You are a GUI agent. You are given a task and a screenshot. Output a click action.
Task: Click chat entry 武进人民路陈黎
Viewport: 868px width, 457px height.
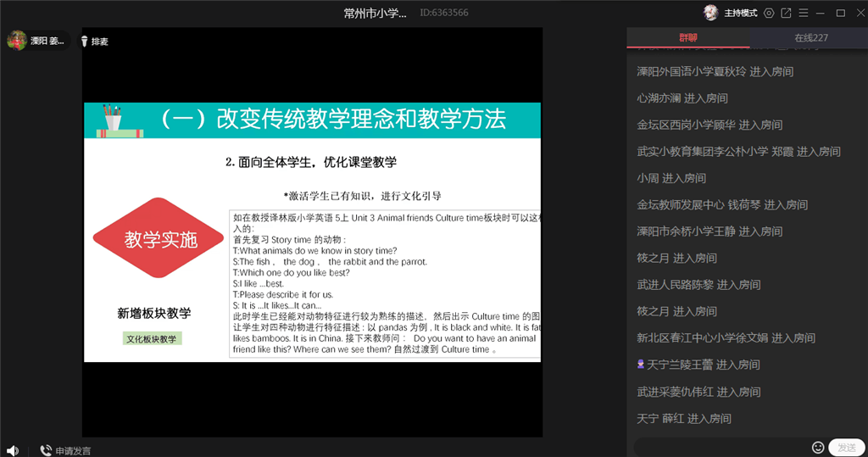tap(698, 285)
